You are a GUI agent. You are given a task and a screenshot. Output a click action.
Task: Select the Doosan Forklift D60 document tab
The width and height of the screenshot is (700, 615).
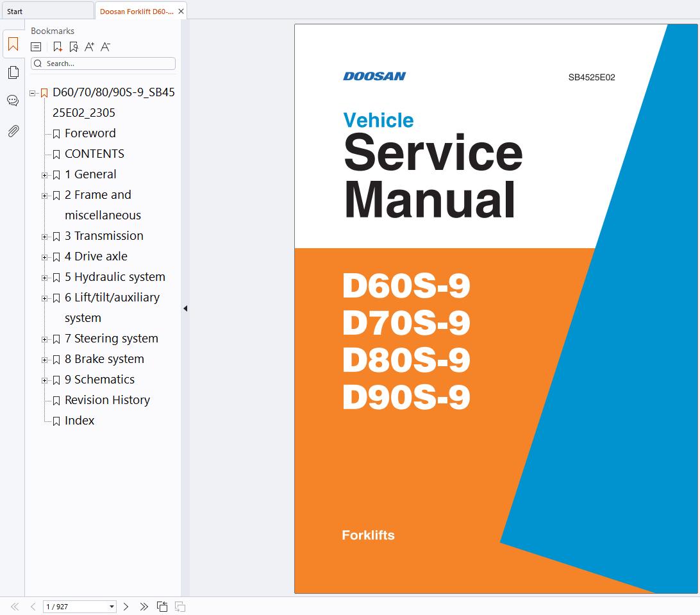[137, 12]
